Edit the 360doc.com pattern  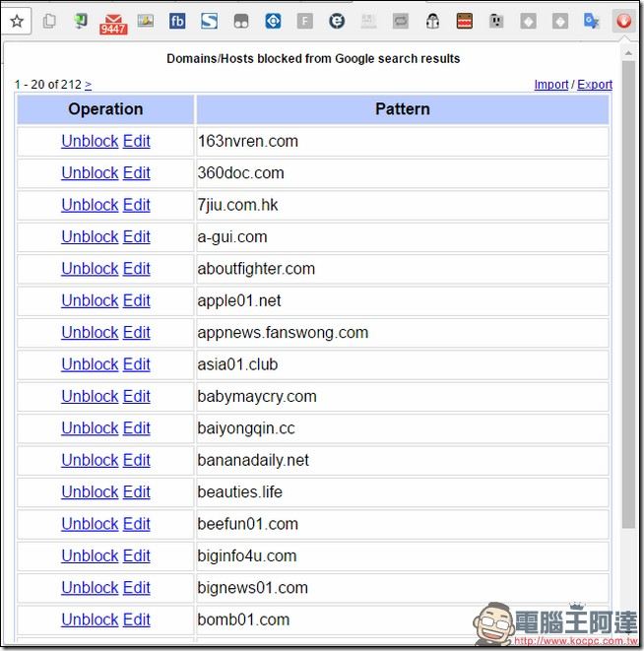click(x=137, y=173)
